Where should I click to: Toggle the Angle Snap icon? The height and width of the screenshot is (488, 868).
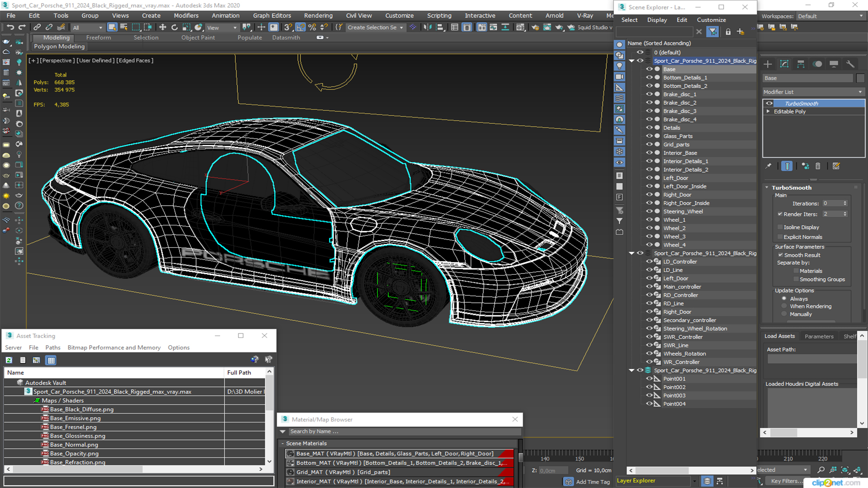(300, 28)
